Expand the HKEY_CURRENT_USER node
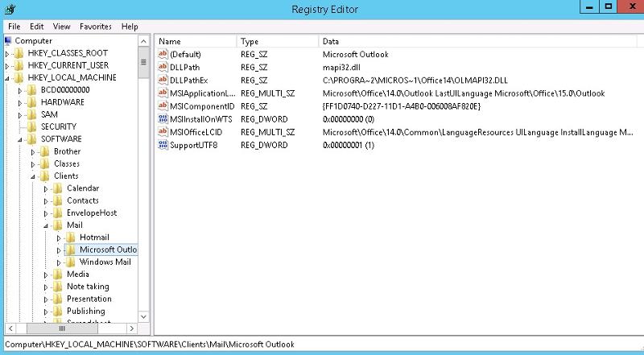This screenshot has height=355, width=644. (x=7, y=66)
